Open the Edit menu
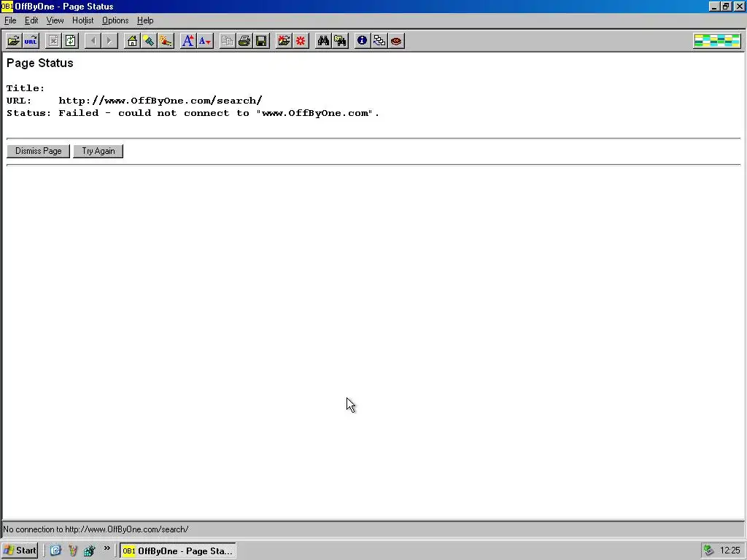747x560 pixels. coord(31,20)
